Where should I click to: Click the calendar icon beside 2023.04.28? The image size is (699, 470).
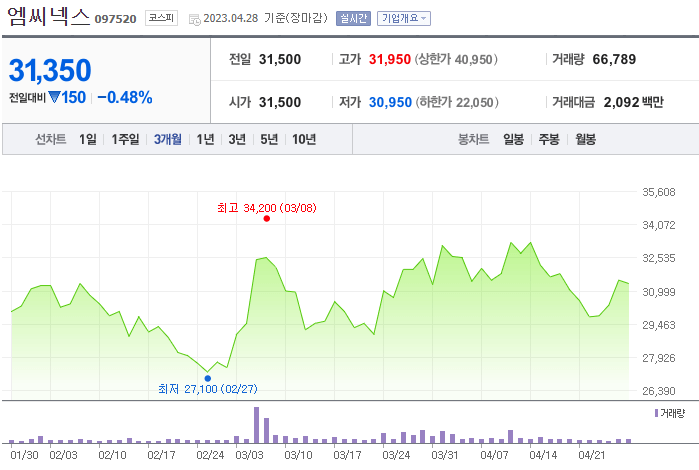pos(194,20)
